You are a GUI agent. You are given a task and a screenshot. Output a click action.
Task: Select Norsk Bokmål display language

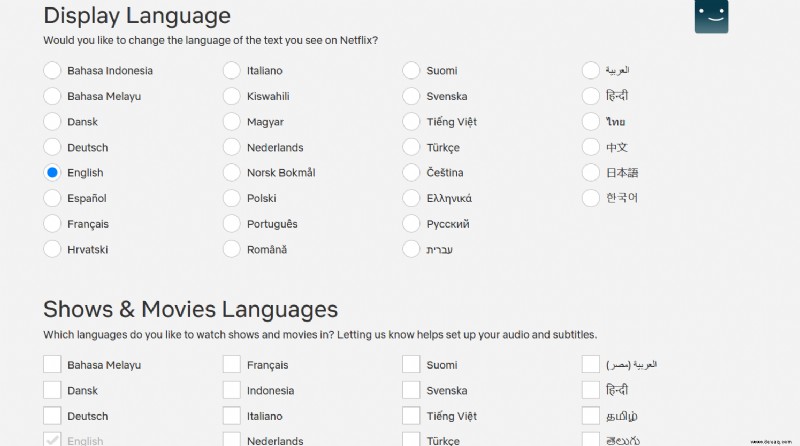tap(232, 172)
